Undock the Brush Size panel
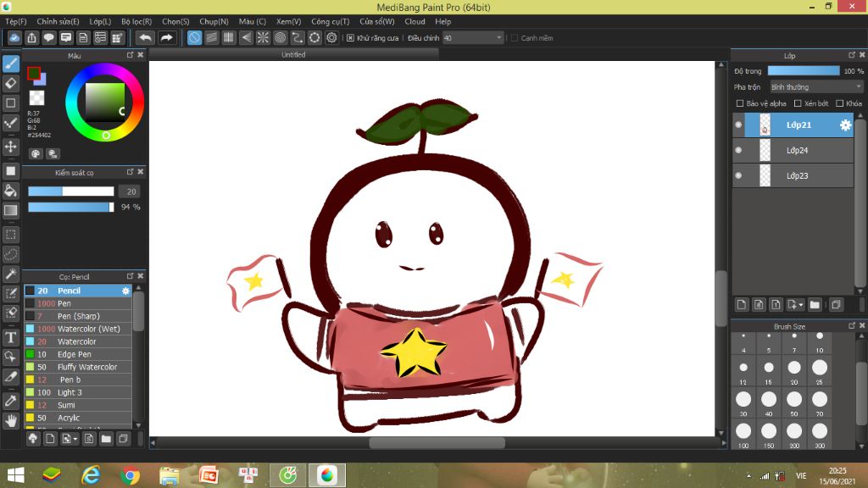The image size is (868, 488). (x=851, y=326)
